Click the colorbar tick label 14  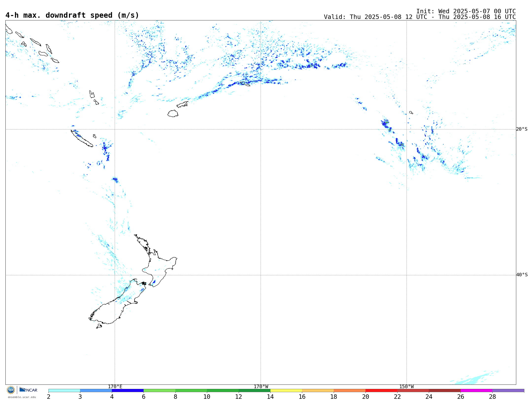(270, 397)
